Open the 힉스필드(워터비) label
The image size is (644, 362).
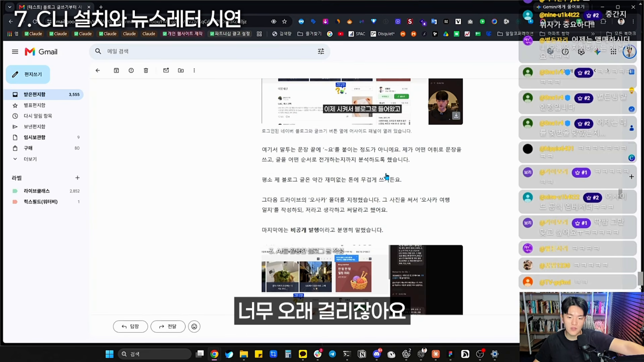pos(43,202)
